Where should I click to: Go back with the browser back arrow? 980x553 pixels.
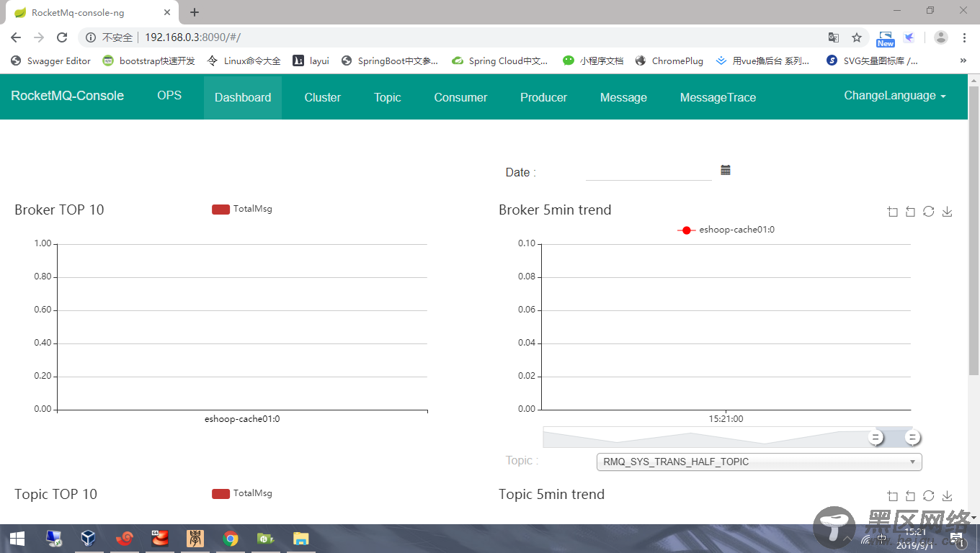(x=16, y=37)
